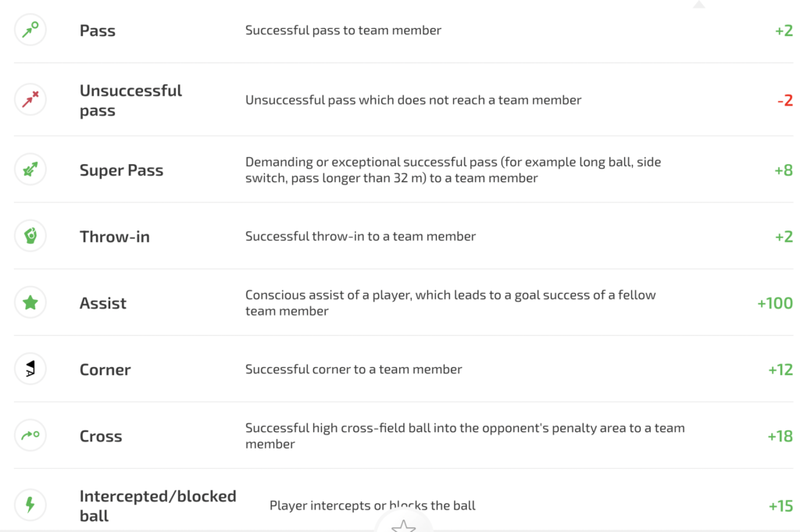
Task: Select the green Assist star icon
Action: click(30, 303)
